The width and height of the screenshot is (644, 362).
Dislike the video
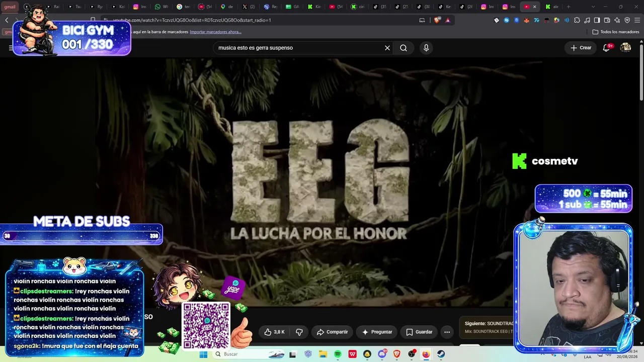pos(299,332)
